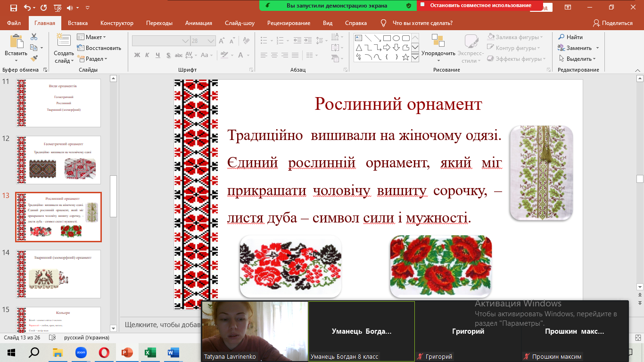Viewport: 644px width, 362px height.
Task: Click the Поделиться share button
Action: 613,23
